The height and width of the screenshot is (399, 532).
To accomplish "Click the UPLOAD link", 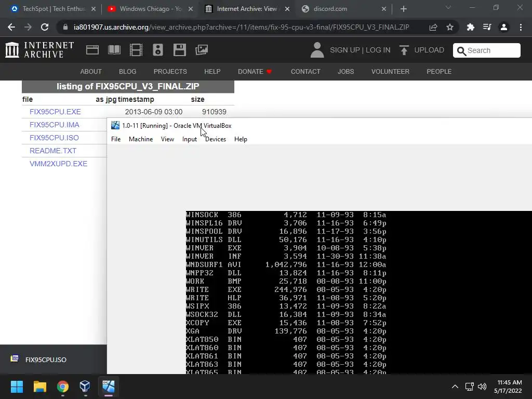I will pos(429,50).
